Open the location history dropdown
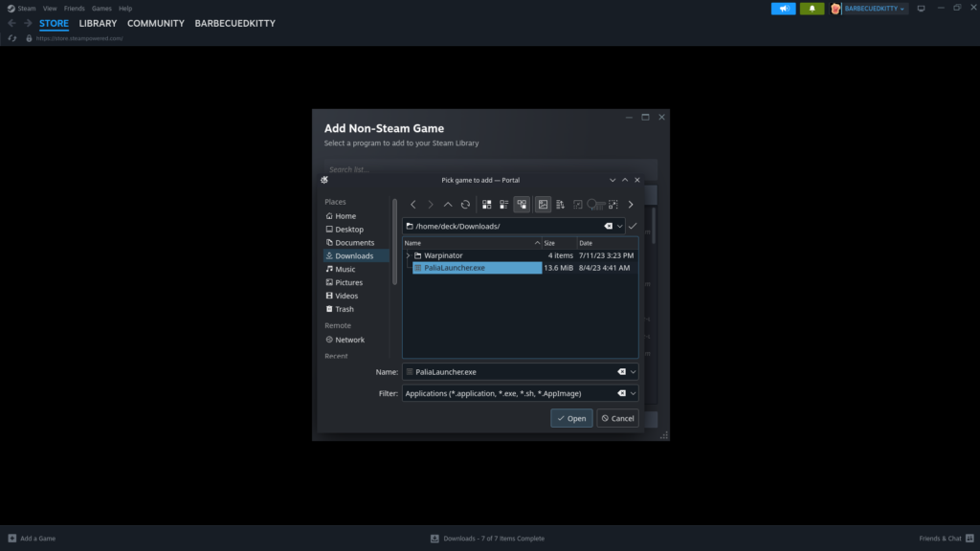Viewport: 980px width, 551px height. pos(619,226)
